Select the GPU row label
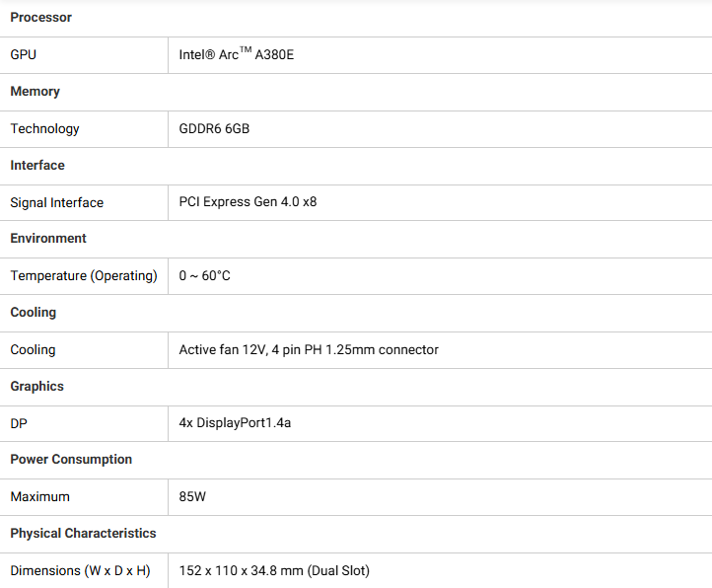 (x=24, y=55)
